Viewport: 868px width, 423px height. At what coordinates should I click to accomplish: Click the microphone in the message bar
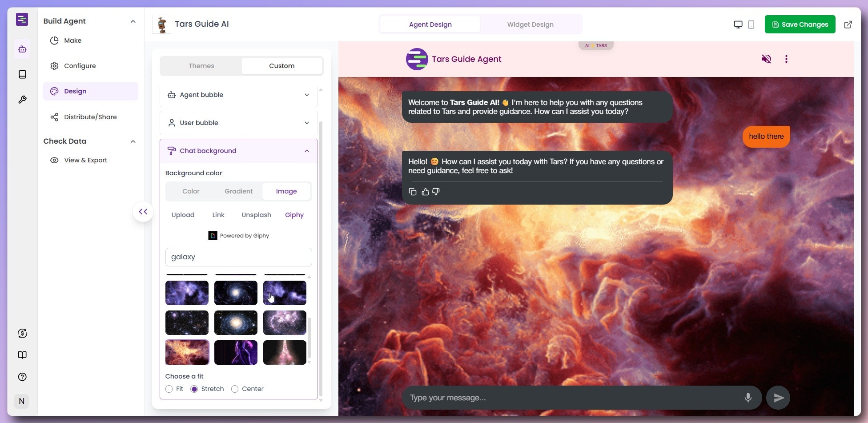click(x=747, y=397)
